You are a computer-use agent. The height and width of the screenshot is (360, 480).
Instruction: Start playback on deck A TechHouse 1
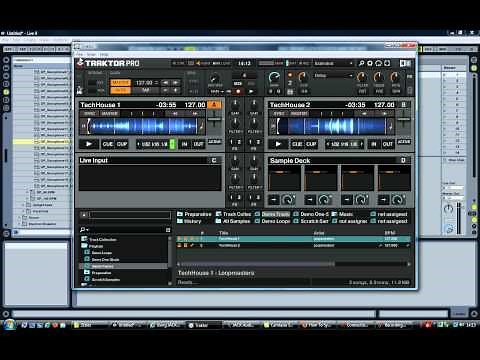pyautogui.click(x=89, y=144)
